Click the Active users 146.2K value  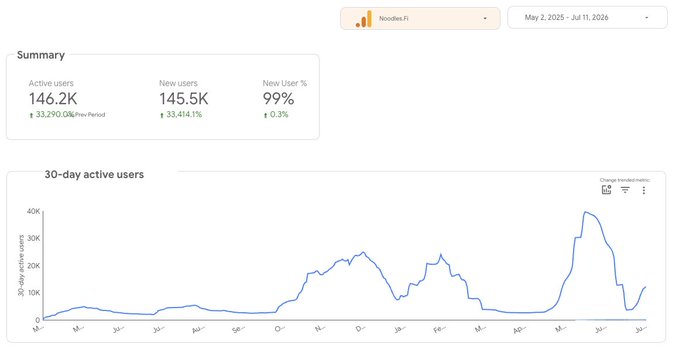click(53, 99)
